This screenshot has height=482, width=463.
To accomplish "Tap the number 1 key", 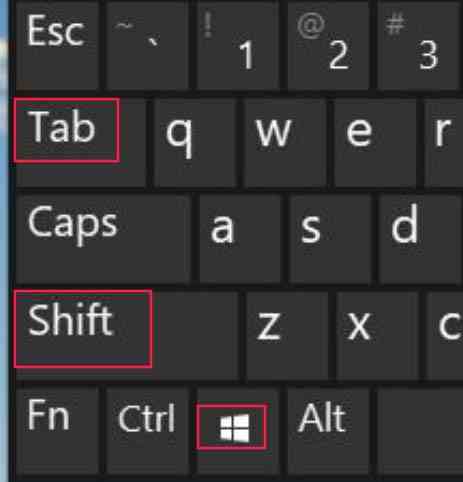I will click(238, 45).
